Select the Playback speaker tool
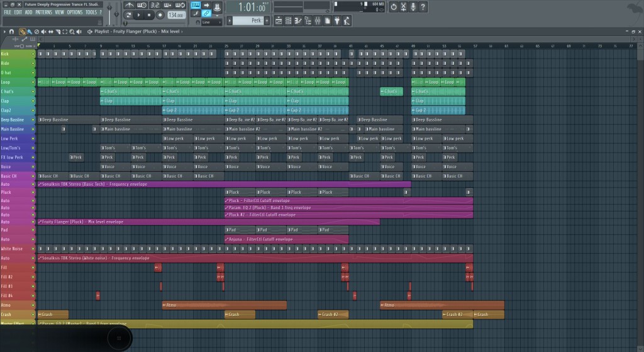The height and width of the screenshot is (352, 644). point(79,31)
